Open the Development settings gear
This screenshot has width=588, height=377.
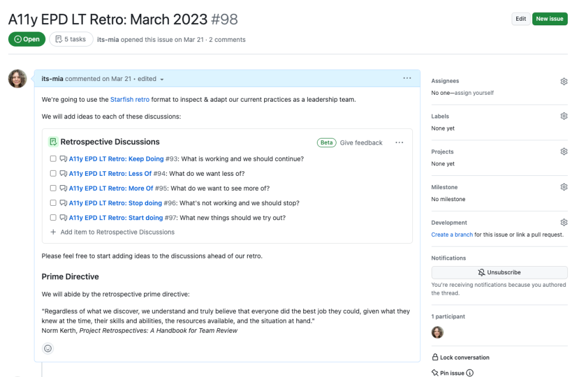pyautogui.click(x=563, y=222)
